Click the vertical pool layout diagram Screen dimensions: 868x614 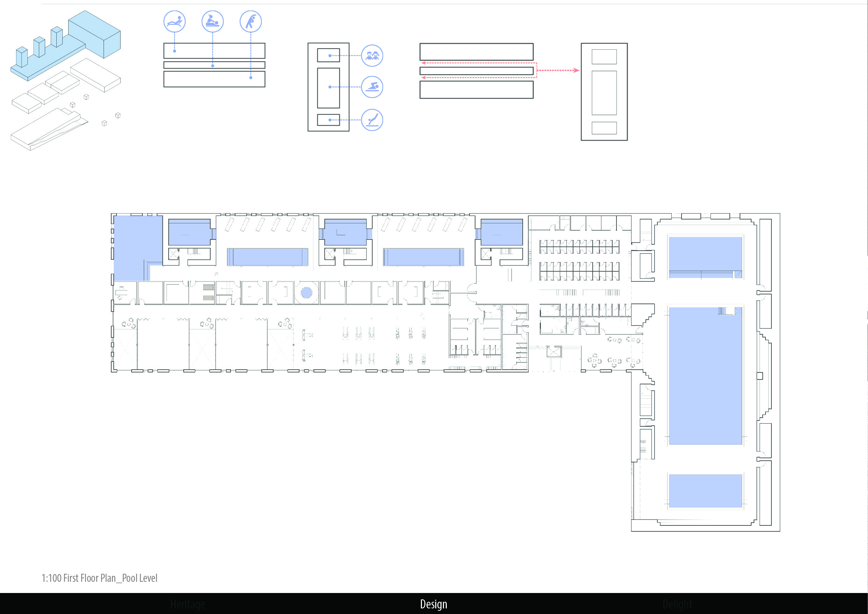[328, 87]
